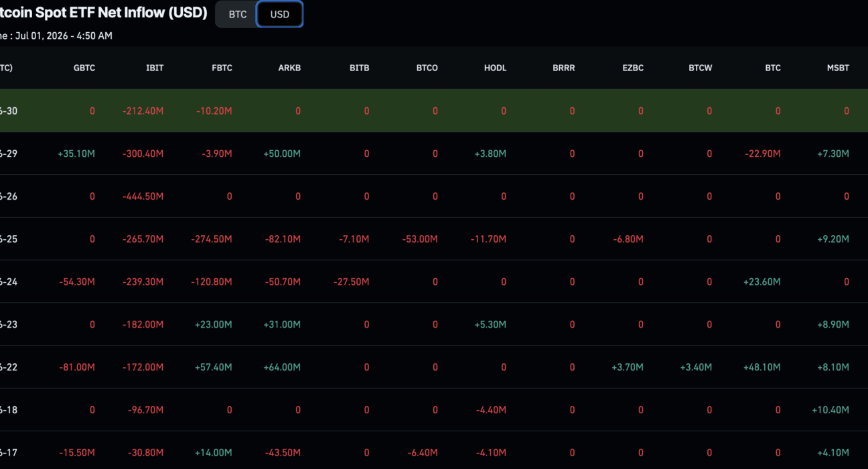The height and width of the screenshot is (469, 868).
Task: Select the -444.50M IBIT cell
Action: click(143, 196)
